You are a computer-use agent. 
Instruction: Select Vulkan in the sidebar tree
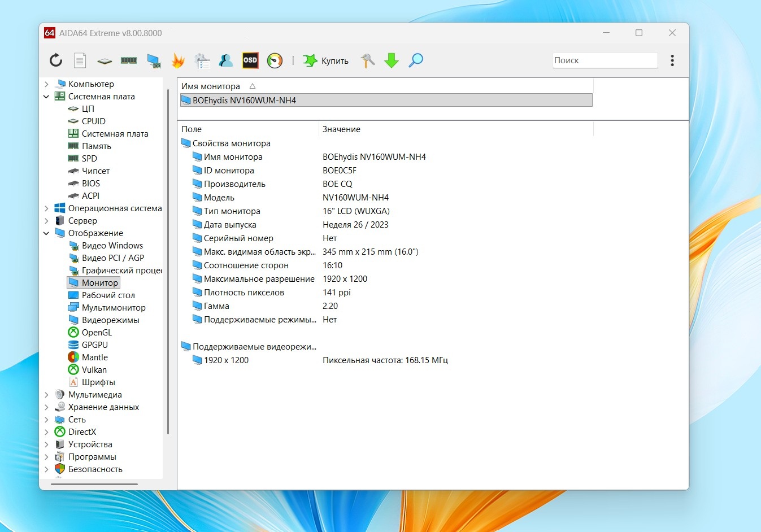94,370
